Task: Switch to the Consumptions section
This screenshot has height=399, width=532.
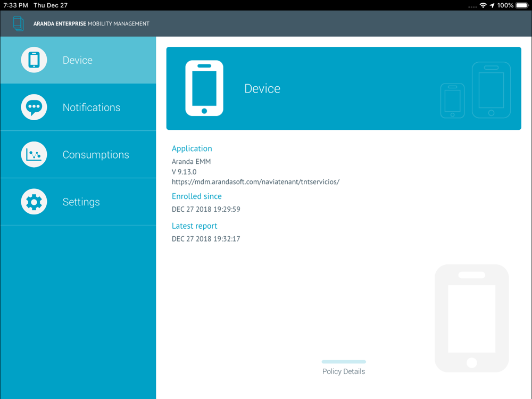Action: (x=96, y=155)
